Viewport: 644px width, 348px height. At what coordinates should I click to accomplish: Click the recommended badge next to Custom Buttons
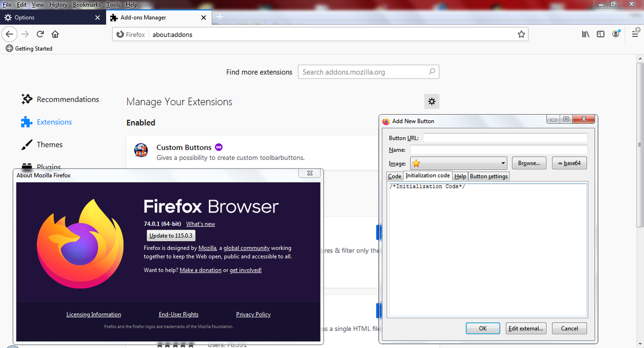[219, 147]
